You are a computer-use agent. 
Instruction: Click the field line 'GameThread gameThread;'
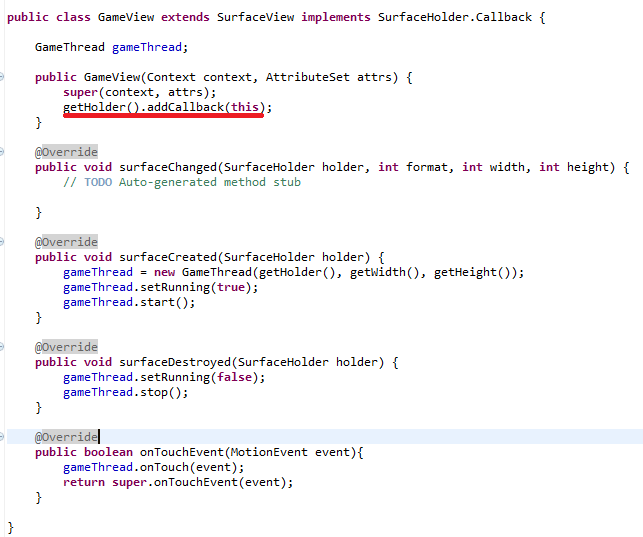coord(112,47)
